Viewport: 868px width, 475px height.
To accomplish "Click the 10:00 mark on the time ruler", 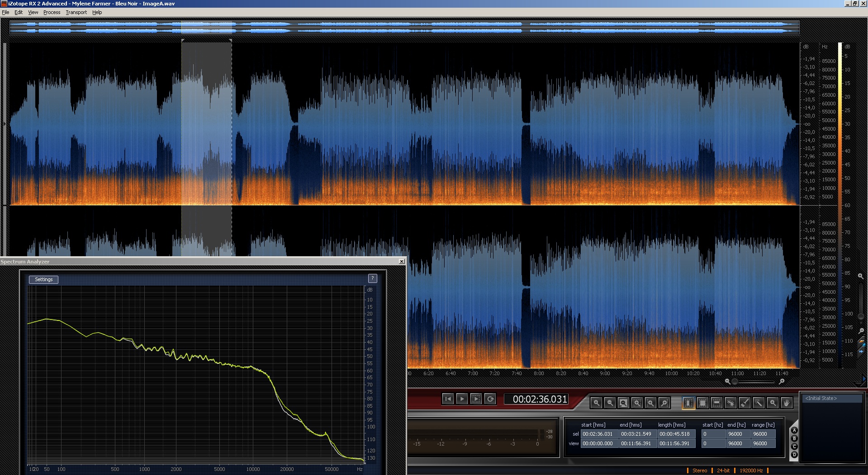I will pyautogui.click(x=671, y=373).
